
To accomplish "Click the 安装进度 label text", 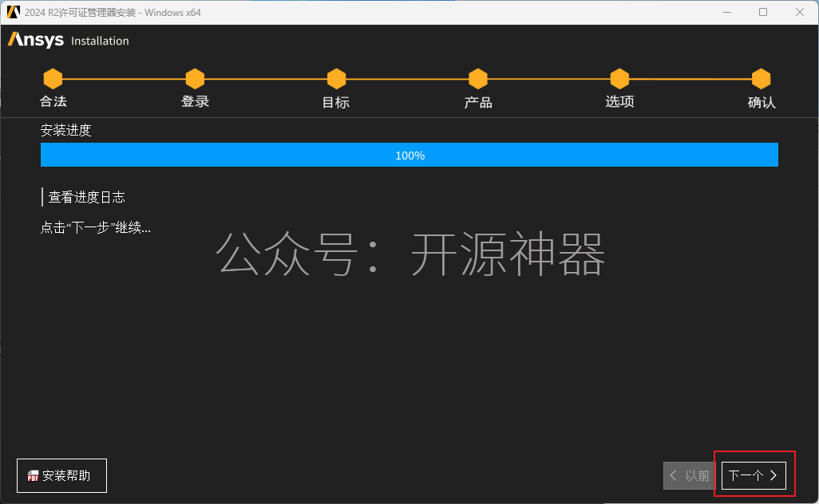I will pos(65,130).
